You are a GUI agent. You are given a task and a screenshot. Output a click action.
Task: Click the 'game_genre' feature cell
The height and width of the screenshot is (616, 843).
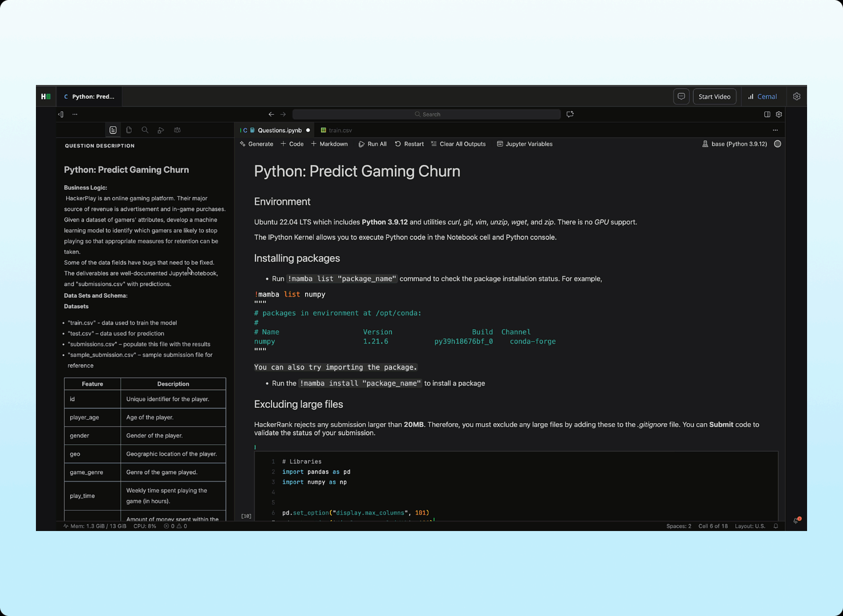click(x=92, y=472)
